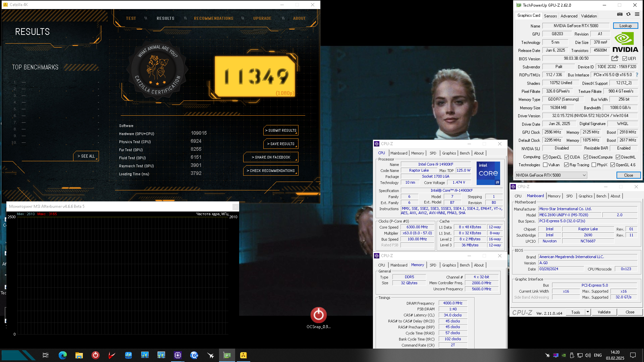Toggle the DirectML checkbox

pos(618,157)
